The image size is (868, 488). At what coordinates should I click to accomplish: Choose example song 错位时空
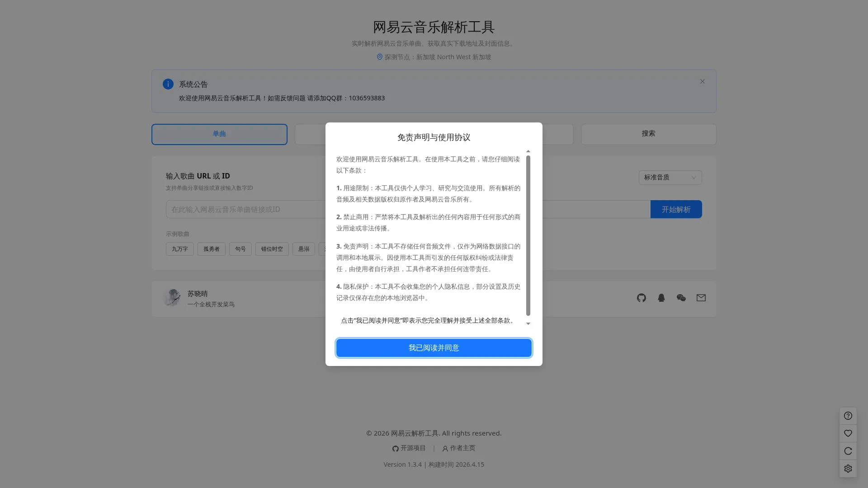(272, 249)
